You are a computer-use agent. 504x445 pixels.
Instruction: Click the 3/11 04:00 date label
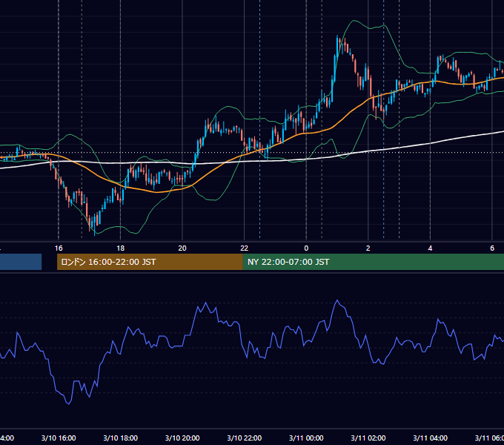(x=430, y=438)
